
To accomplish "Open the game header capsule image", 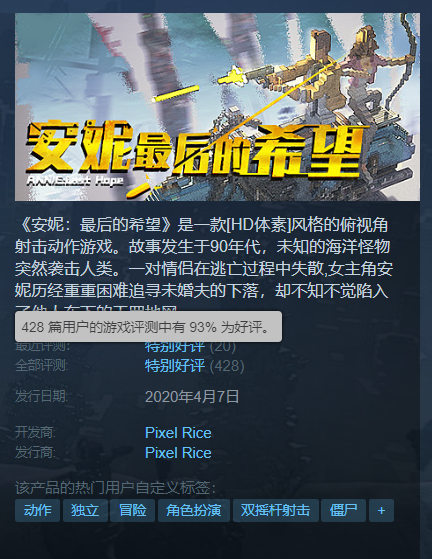I will point(217,107).
